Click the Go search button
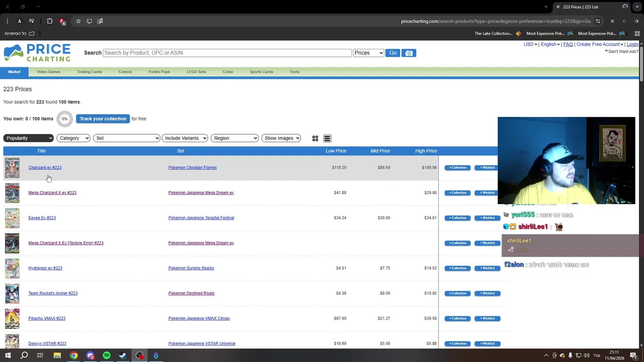 [x=392, y=53]
